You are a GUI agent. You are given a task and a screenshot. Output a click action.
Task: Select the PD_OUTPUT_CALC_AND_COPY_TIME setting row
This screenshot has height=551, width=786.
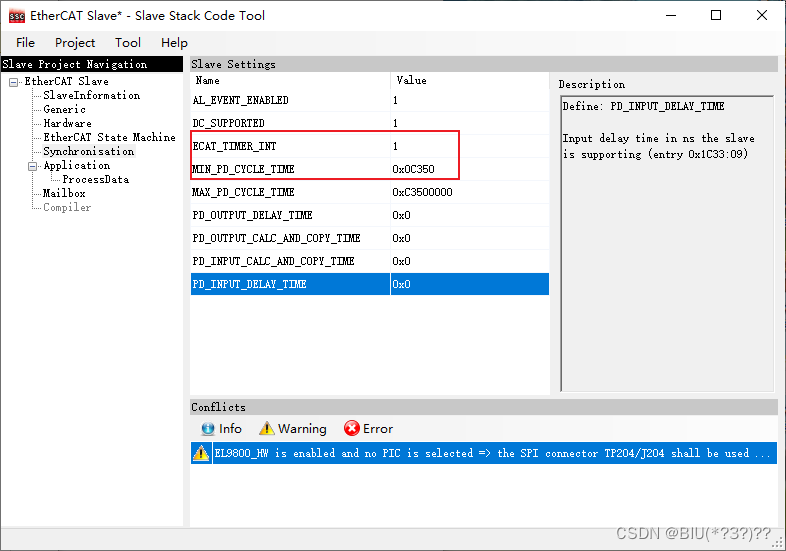click(x=370, y=239)
